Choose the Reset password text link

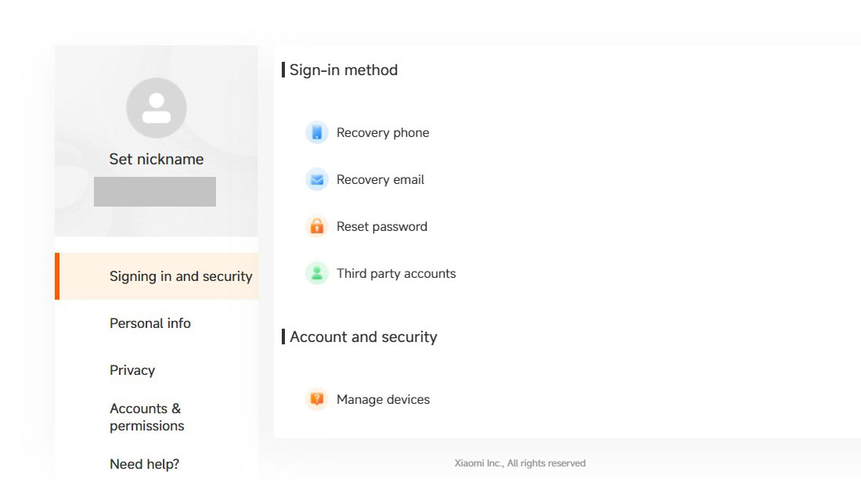[x=382, y=227]
